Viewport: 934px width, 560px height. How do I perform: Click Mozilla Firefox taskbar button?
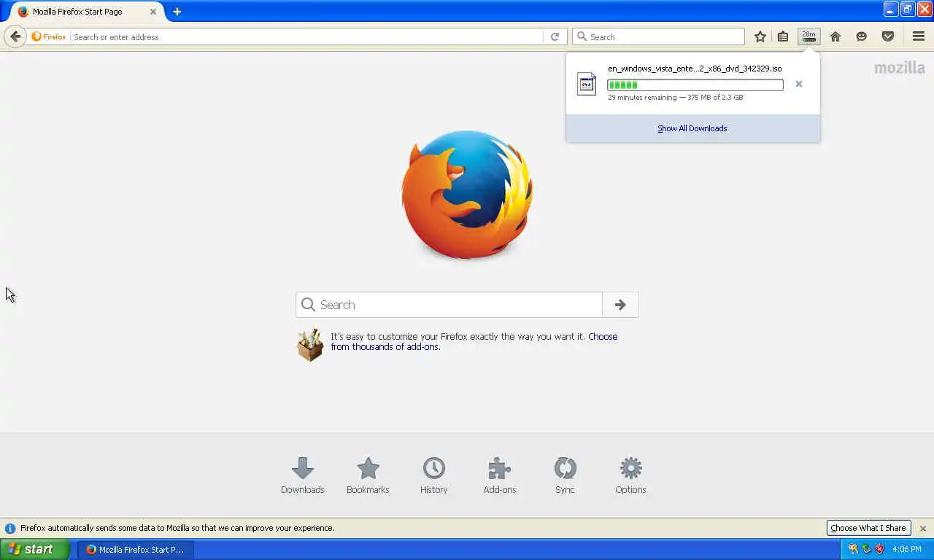[136, 549]
